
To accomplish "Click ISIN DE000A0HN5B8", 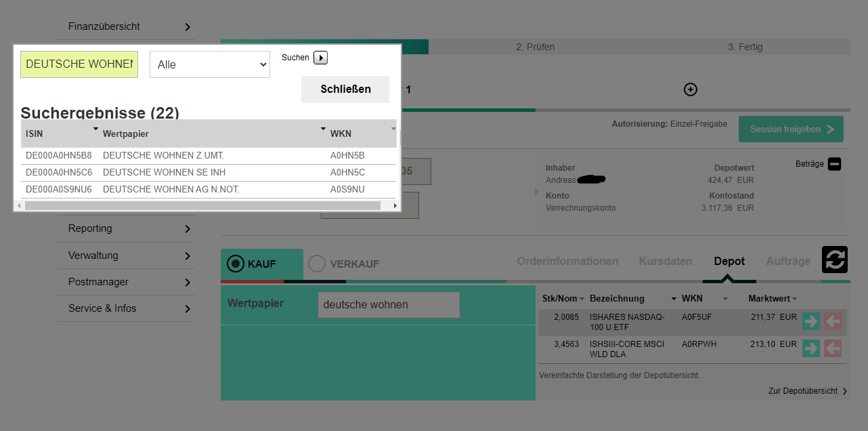I will [x=59, y=156].
